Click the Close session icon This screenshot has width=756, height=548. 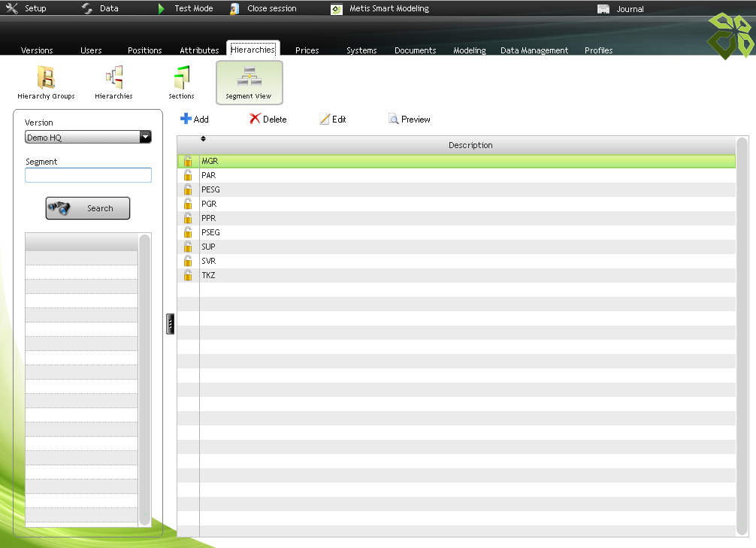tap(234, 9)
